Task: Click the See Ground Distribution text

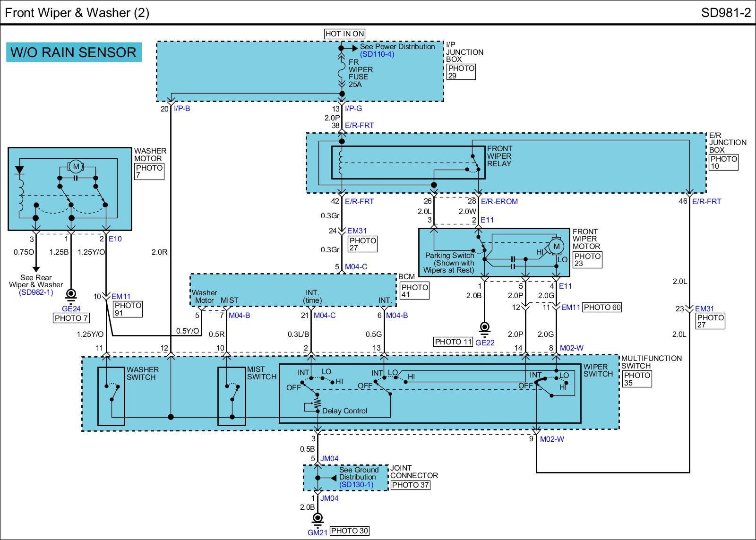Action: pos(359,473)
